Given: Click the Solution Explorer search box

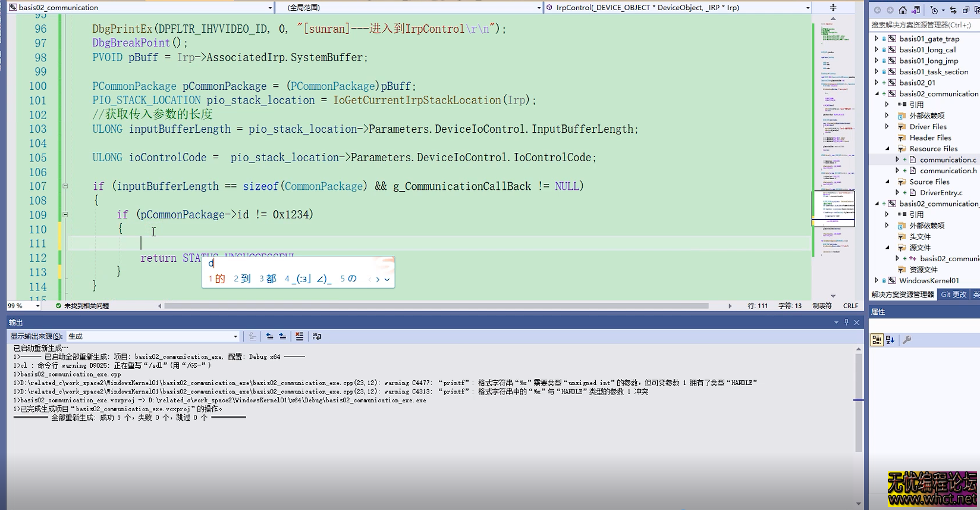Looking at the screenshot, I should coord(922,25).
